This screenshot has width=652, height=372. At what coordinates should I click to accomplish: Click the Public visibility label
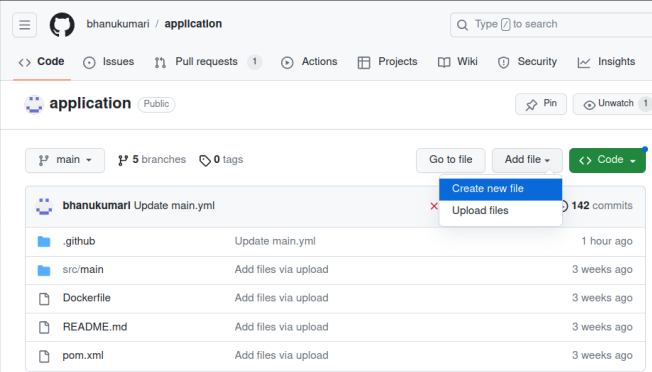coord(156,104)
